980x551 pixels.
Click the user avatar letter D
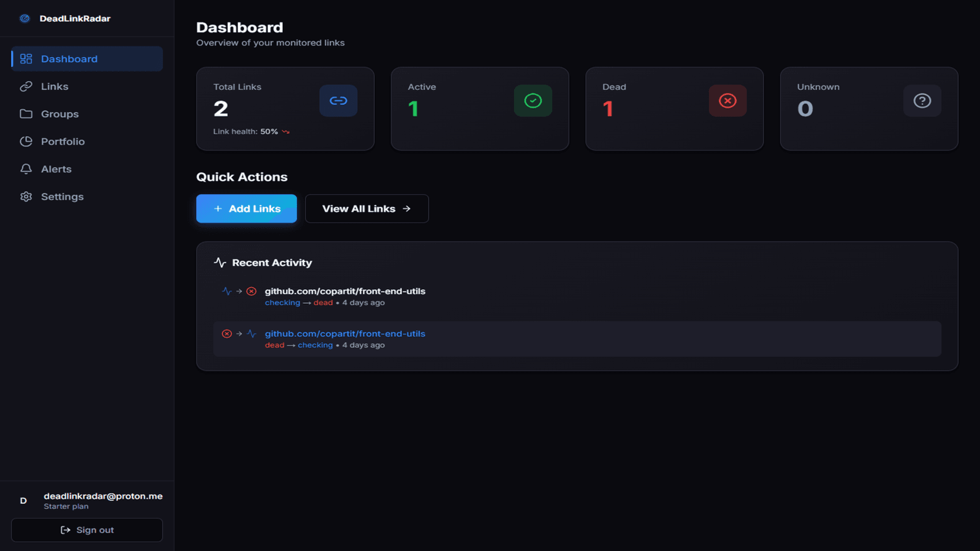(x=23, y=500)
